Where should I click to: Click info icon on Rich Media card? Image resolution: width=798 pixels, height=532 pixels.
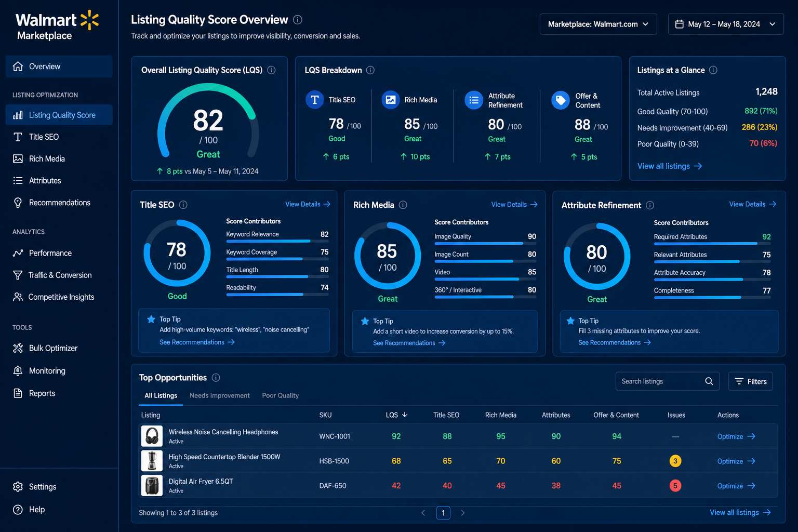(x=403, y=205)
